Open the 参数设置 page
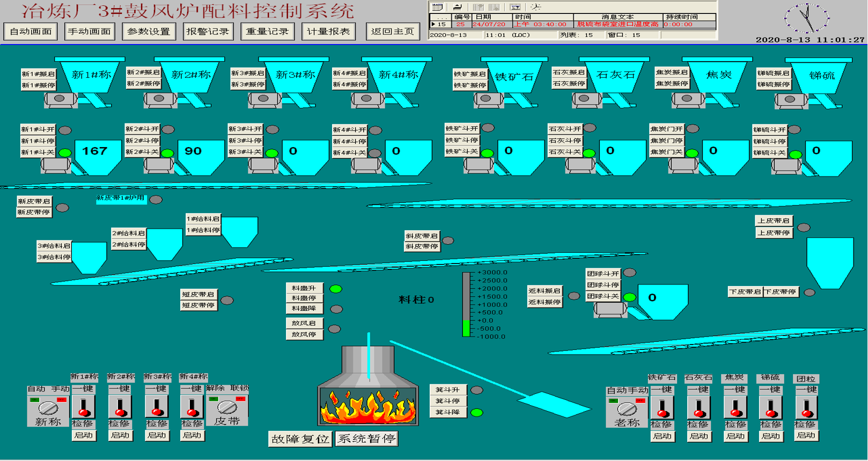This screenshot has height=461, width=868. [x=149, y=32]
